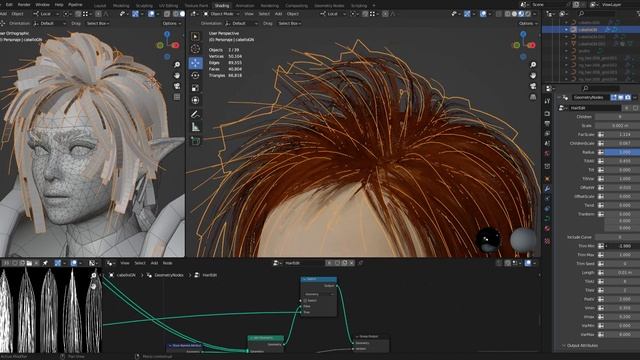
Task: Click the pan hand icon in right viewport
Action: (533, 76)
